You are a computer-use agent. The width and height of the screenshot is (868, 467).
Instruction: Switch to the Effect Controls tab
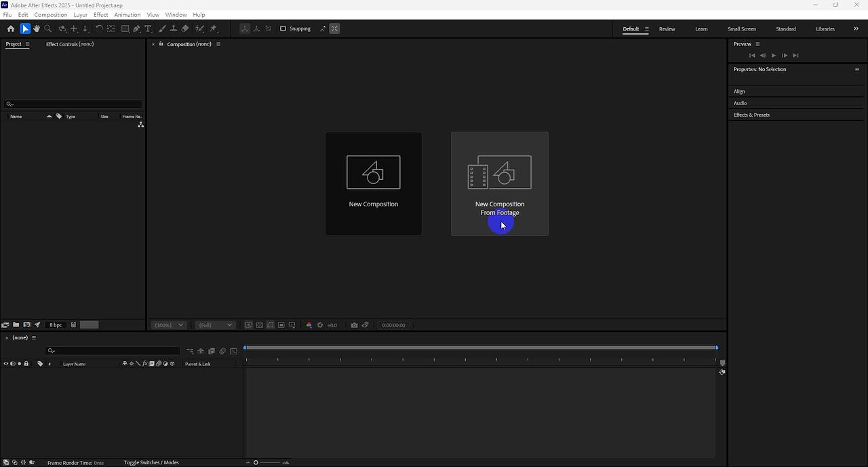[70, 44]
